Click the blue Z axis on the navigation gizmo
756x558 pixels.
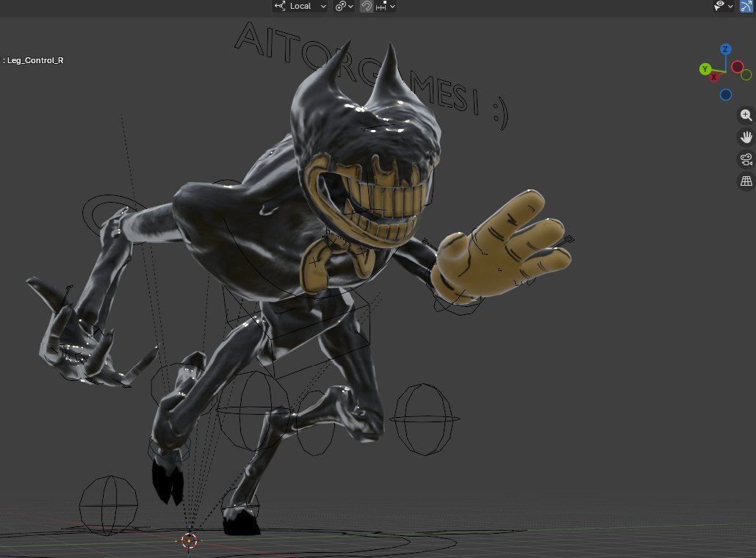tap(725, 49)
